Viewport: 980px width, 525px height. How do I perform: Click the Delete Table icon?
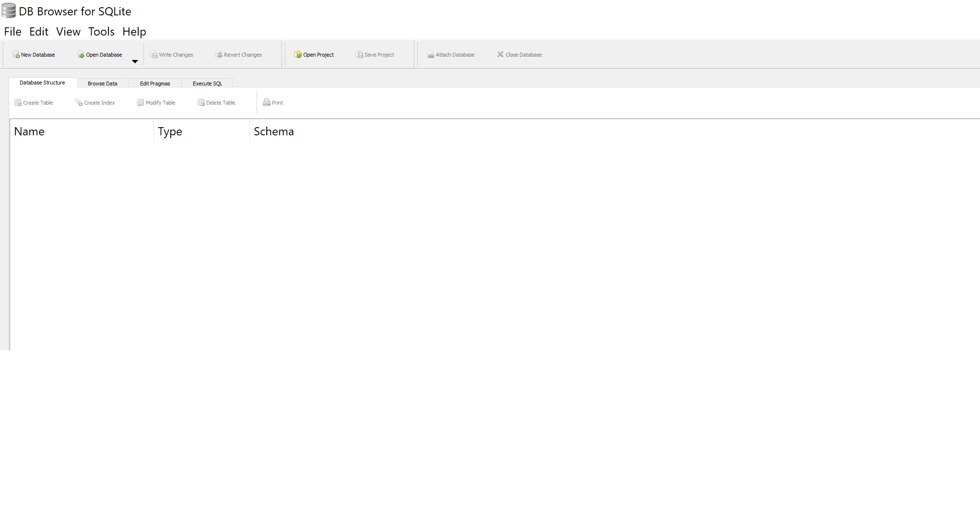pyautogui.click(x=201, y=103)
